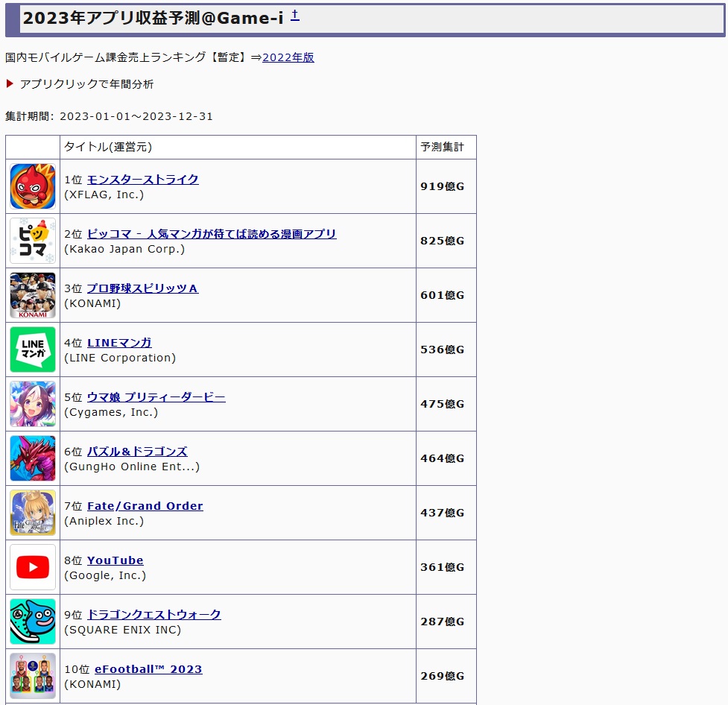Select the 536億G revenue value
The width and height of the screenshot is (728, 705).
point(443,350)
